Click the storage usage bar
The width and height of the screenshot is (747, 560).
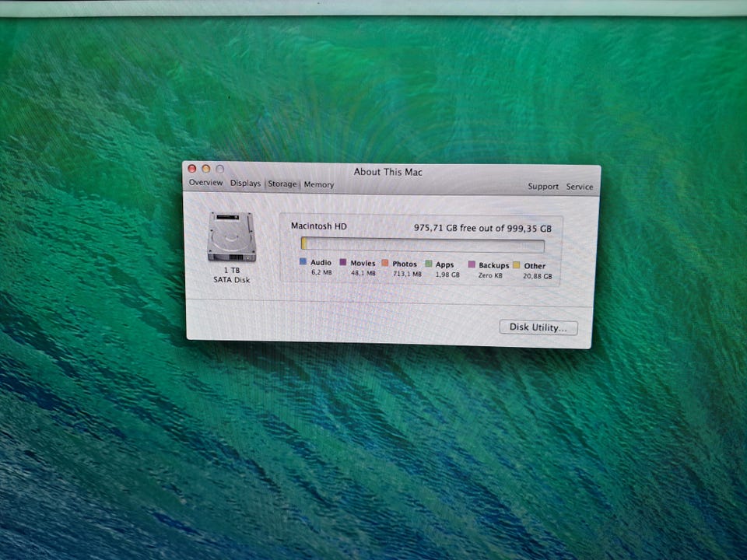(423, 245)
